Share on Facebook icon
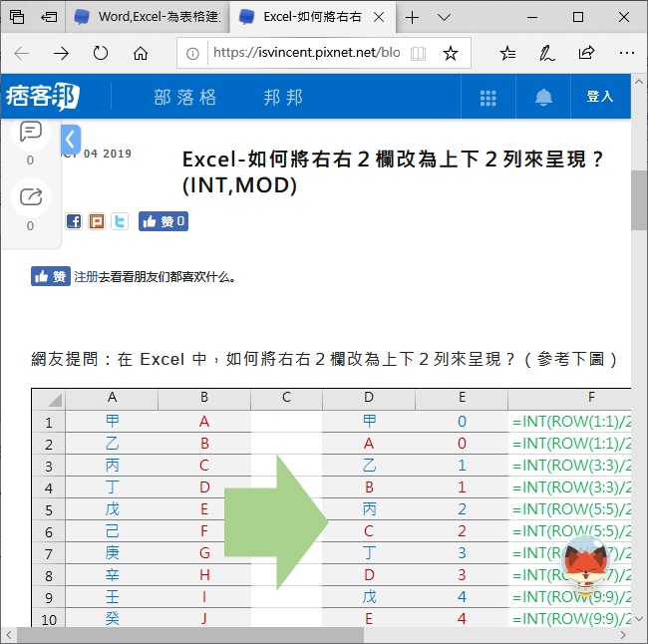 click(x=74, y=221)
